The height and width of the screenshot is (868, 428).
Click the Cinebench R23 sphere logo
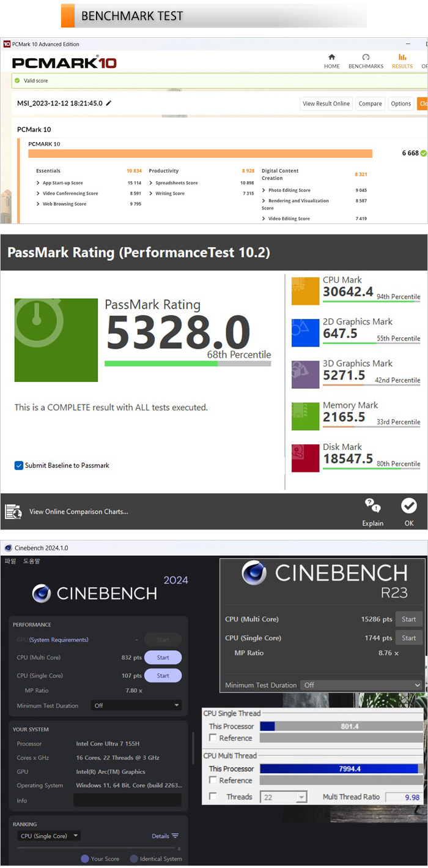tap(254, 573)
